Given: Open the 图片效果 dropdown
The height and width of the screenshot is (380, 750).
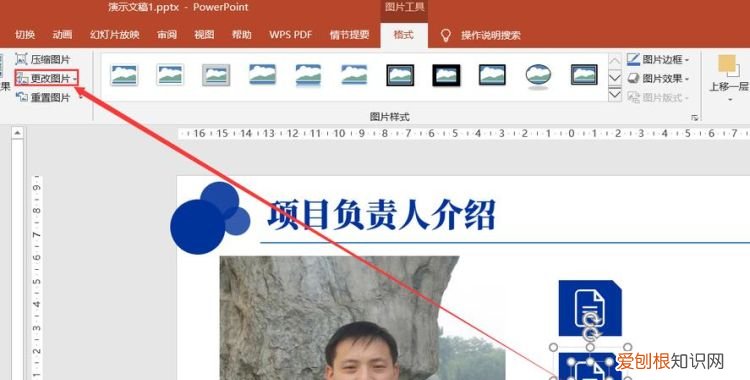Looking at the screenshot, I should pyautogui.click(x=658, y=78).
